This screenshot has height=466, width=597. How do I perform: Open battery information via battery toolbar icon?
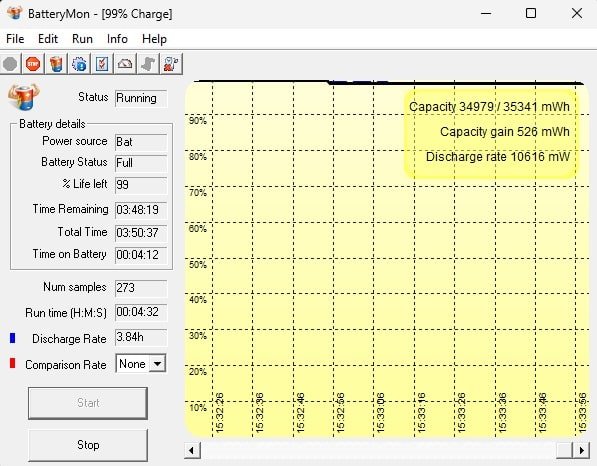tap(56, 64)
